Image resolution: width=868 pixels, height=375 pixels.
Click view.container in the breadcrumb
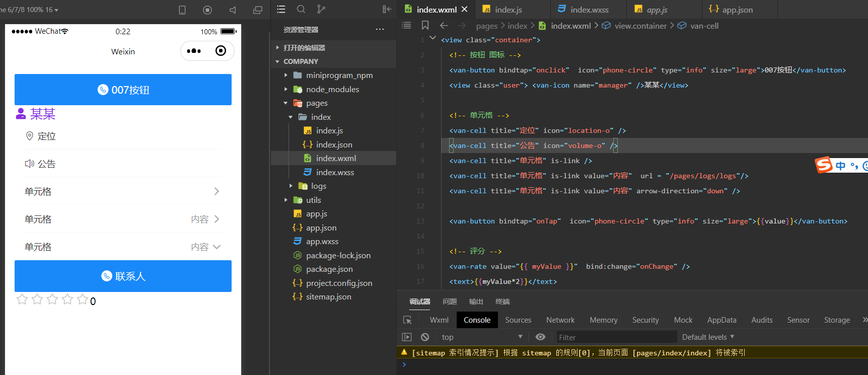[x=640, y=26]
